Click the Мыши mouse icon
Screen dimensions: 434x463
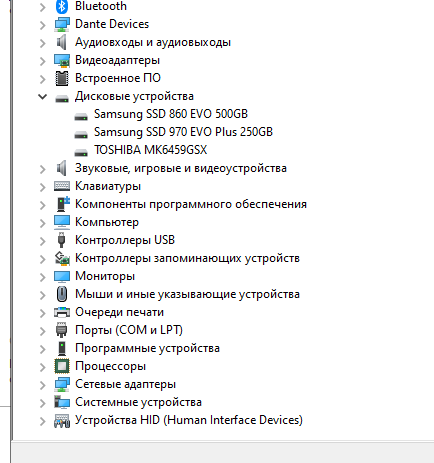(x=62, y=294)
